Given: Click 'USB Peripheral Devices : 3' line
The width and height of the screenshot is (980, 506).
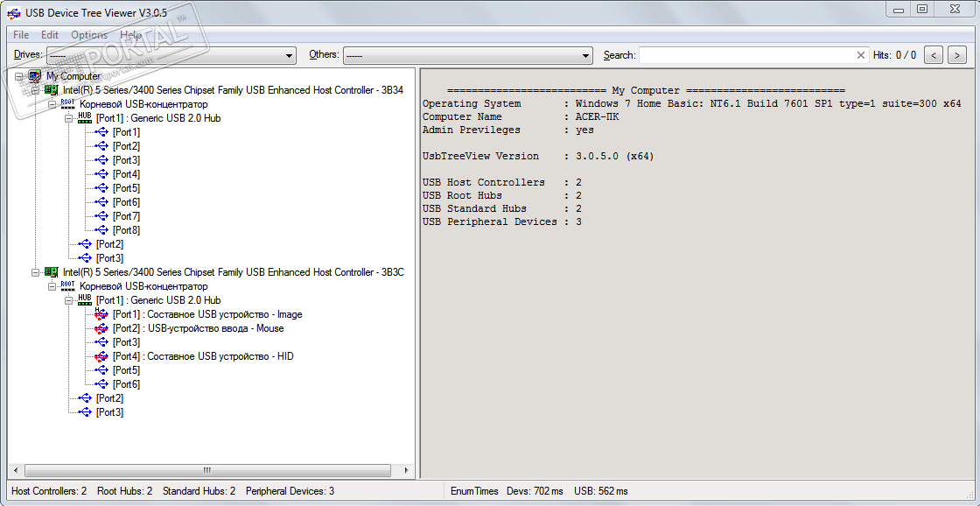Looking at the screenshot, I should [x=502, y=222].
